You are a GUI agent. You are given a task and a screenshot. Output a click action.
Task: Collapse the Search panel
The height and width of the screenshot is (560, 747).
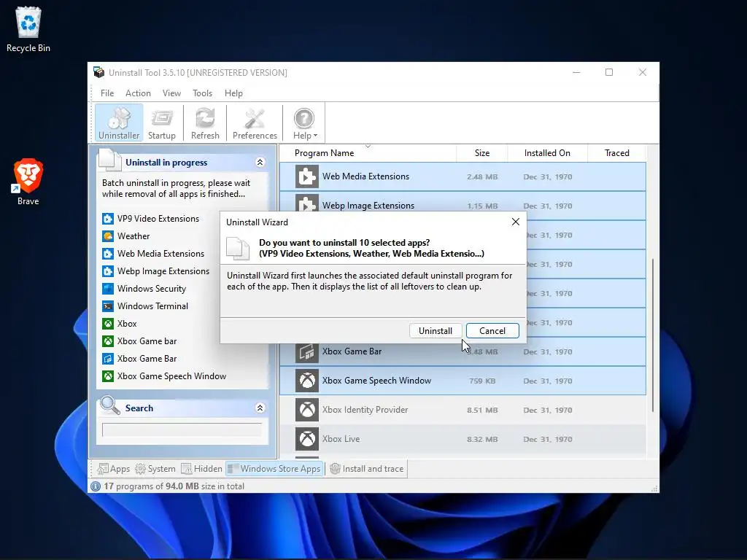260,408
